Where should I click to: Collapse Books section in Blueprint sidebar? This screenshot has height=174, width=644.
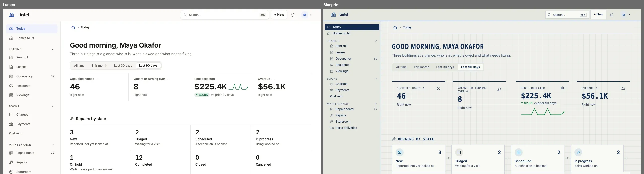(376, 79)
